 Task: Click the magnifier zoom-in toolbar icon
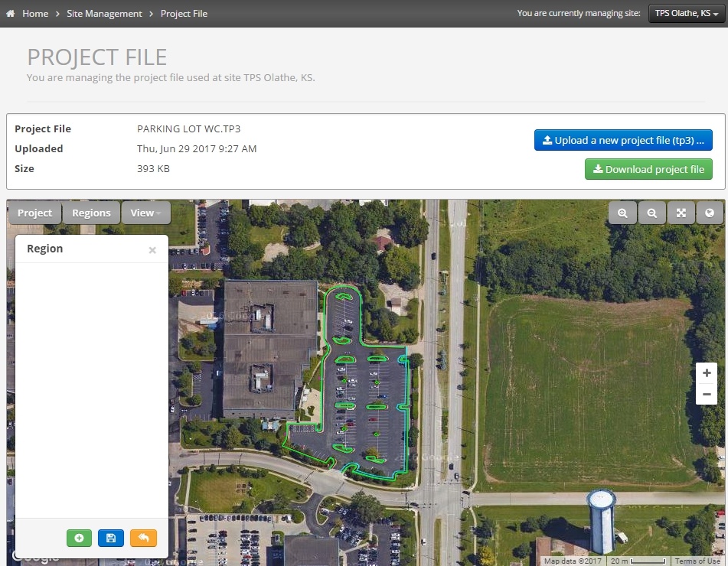click(622, 213)
